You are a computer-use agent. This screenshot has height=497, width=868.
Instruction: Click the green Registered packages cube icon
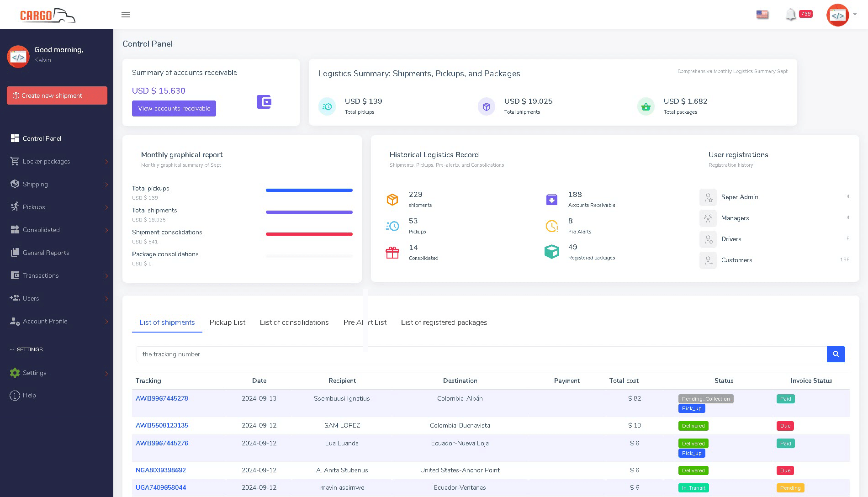tap(551, 252)
